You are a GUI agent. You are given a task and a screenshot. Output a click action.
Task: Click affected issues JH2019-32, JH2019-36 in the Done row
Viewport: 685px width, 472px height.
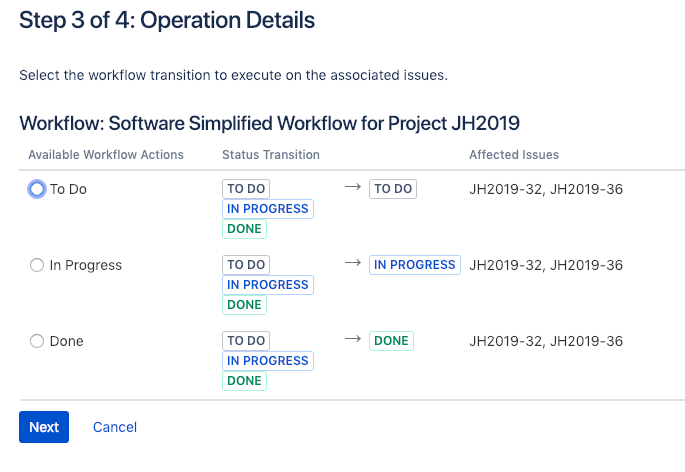pos(546,341)
